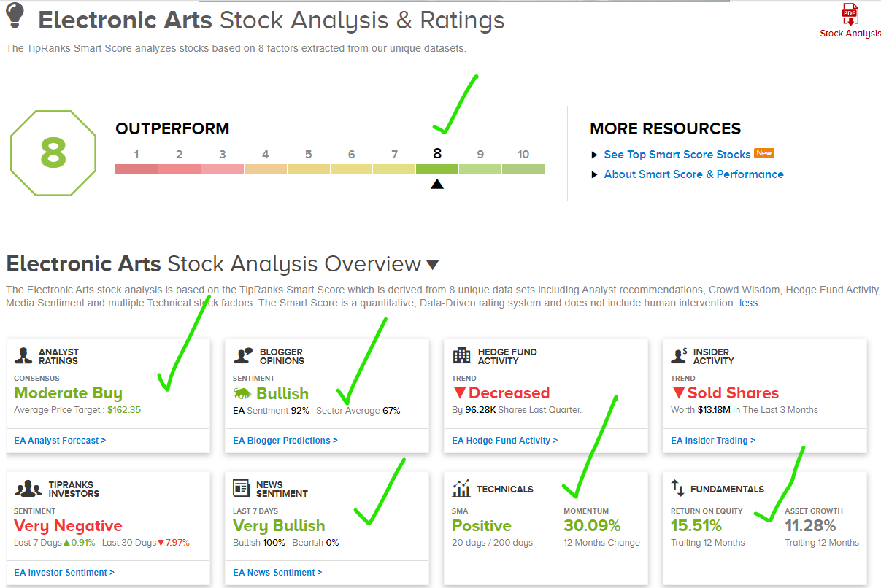Open About Smart Score & Performance link
This screenshot has height=588, width=881.
pos(693,174)
